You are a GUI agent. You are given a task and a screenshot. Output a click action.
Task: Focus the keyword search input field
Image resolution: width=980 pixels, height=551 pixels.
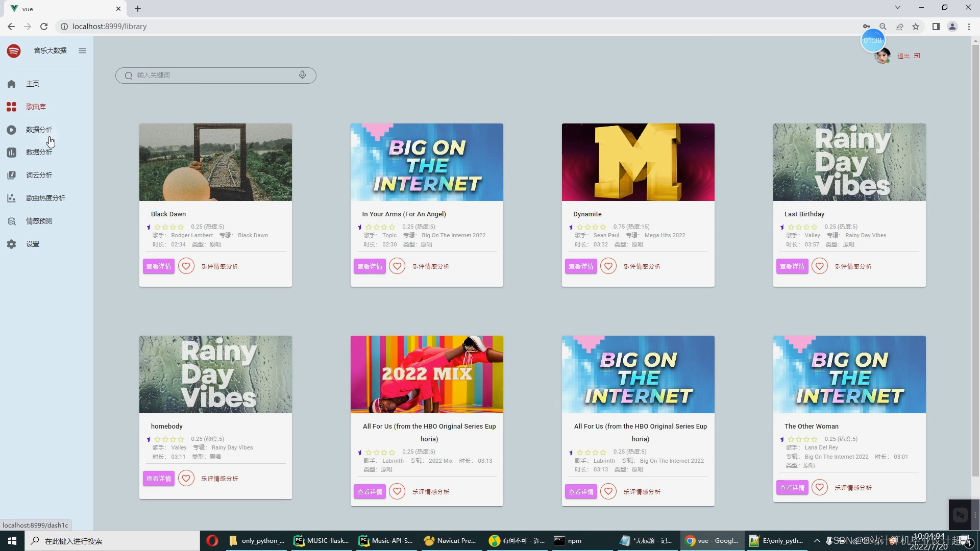[214, 75]
